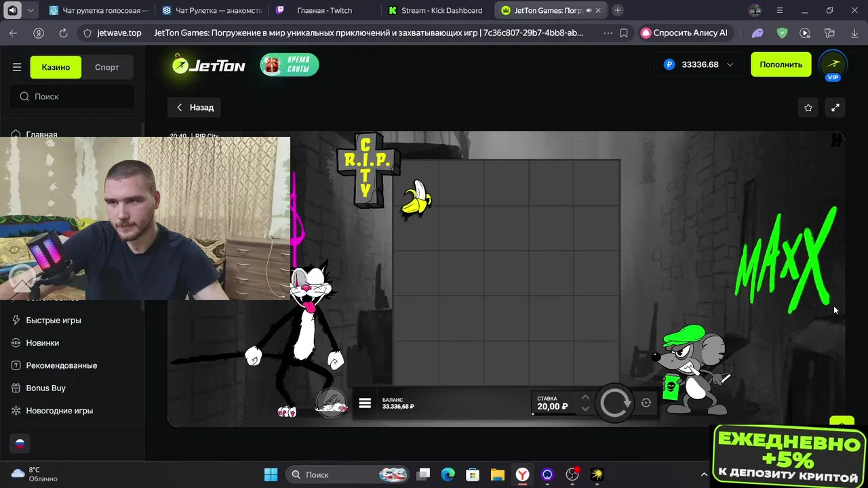Click the Поиск search field in sidebar
868x488 pixels.
click(x=73, y=96)
